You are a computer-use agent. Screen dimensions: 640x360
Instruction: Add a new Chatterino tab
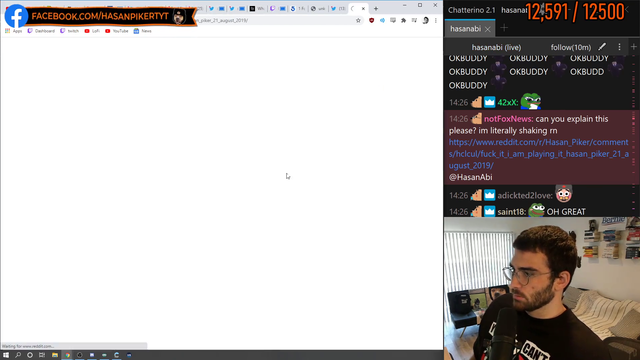pyautogui.click(x=504, y=28)
